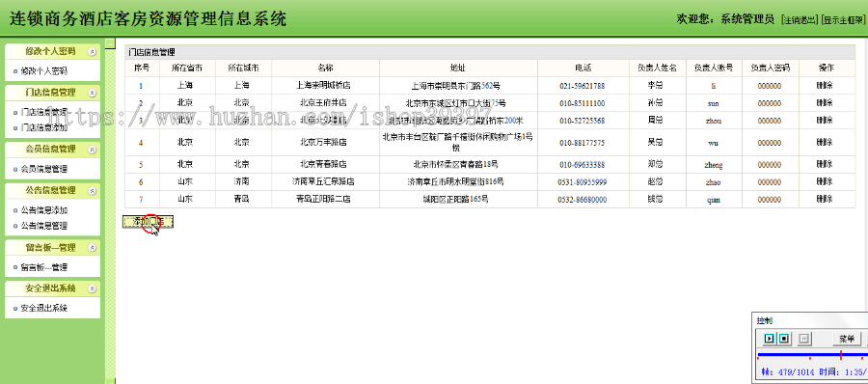Viewport: 868px width, 384px height.
Task: Click the manager account cell 'sun'
Action: pyautogui.click(x=714, y=103)
